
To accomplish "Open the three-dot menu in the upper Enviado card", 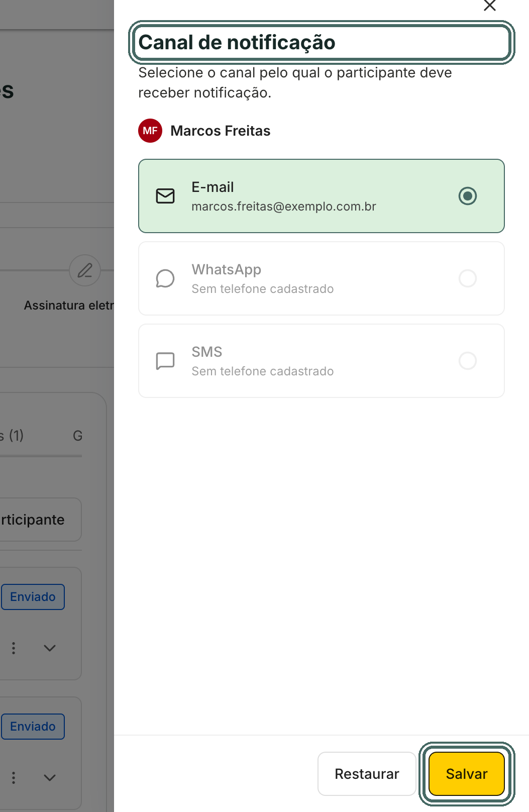I will (14, 648).
